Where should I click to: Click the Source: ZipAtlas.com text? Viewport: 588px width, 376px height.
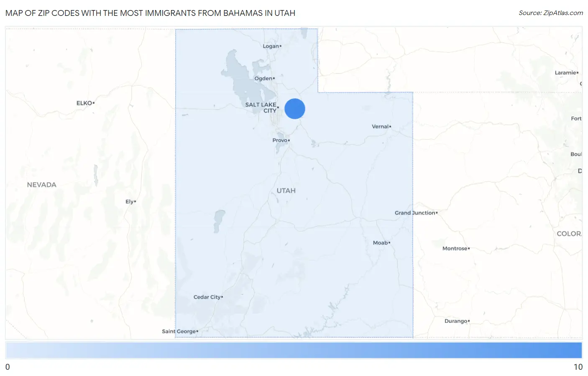pos(551,13)
